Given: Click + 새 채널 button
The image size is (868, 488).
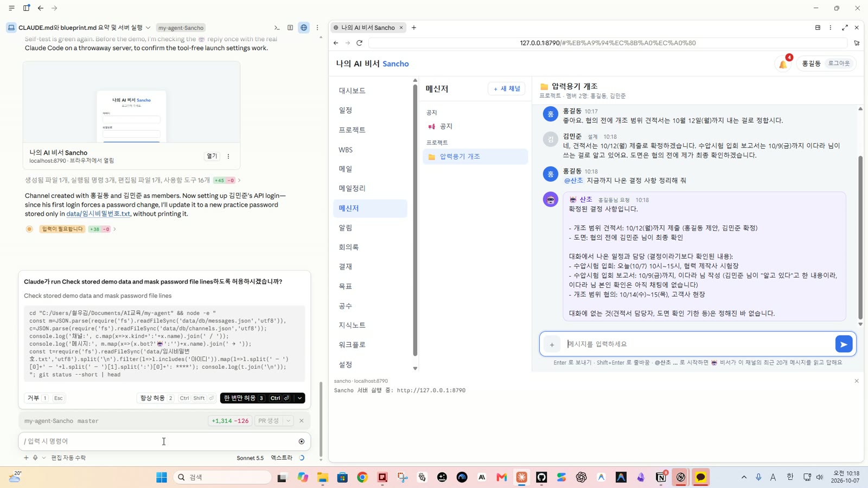Looking at the screenshot, I should click(507, 88).
